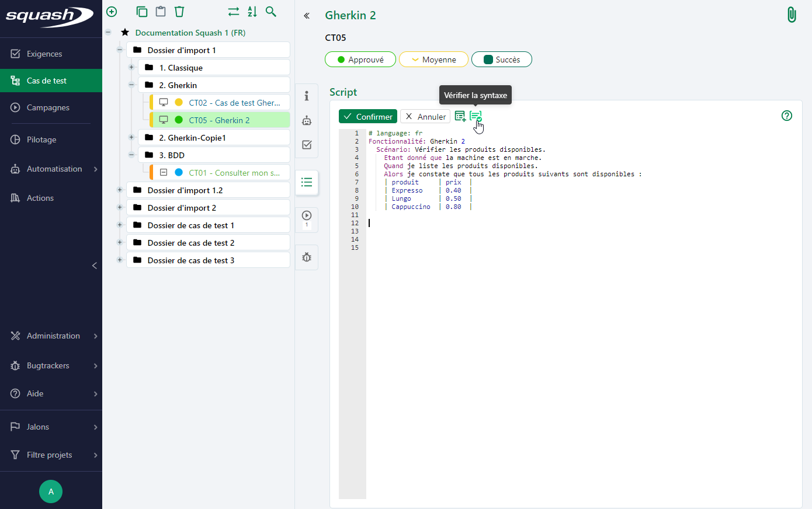Open the bug issues side tab

[307, 257]
